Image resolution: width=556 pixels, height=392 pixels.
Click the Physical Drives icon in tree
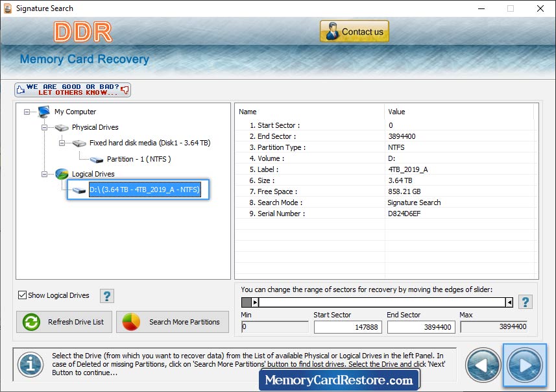point(62,127)
